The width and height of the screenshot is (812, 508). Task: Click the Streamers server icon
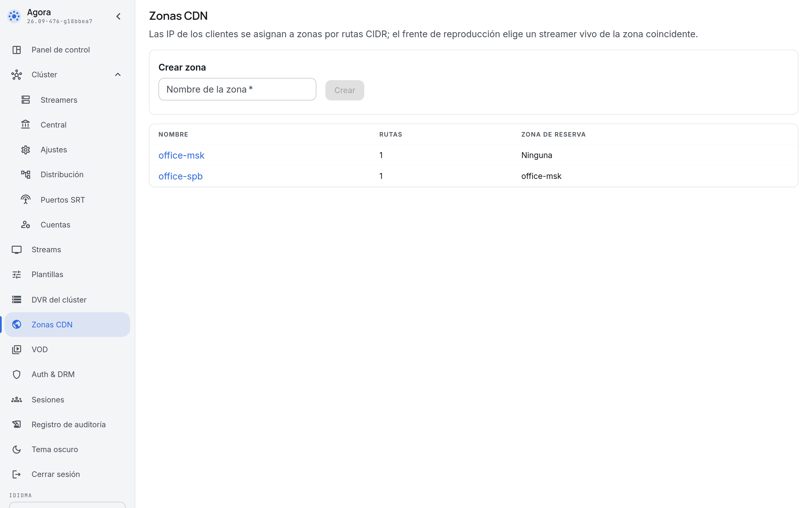pos(25,100)
